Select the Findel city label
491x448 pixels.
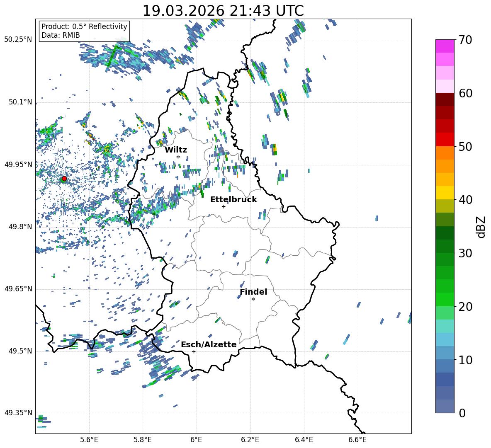tap(253, 292)
